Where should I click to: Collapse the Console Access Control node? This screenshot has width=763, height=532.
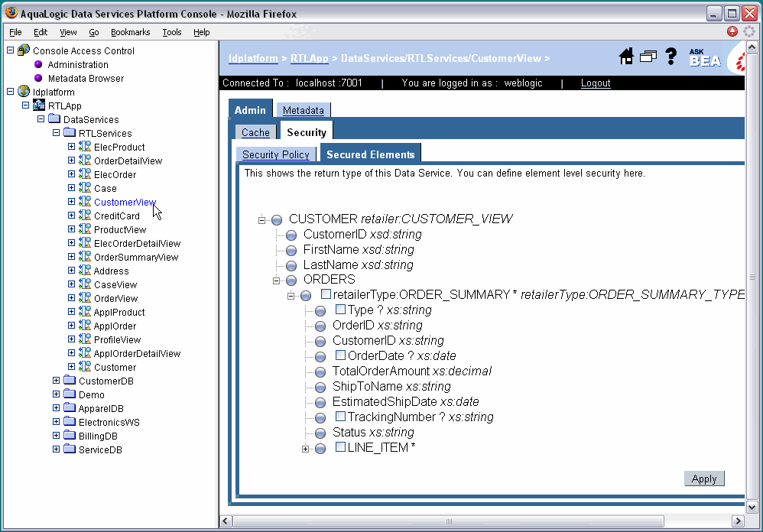pos(10,50)
